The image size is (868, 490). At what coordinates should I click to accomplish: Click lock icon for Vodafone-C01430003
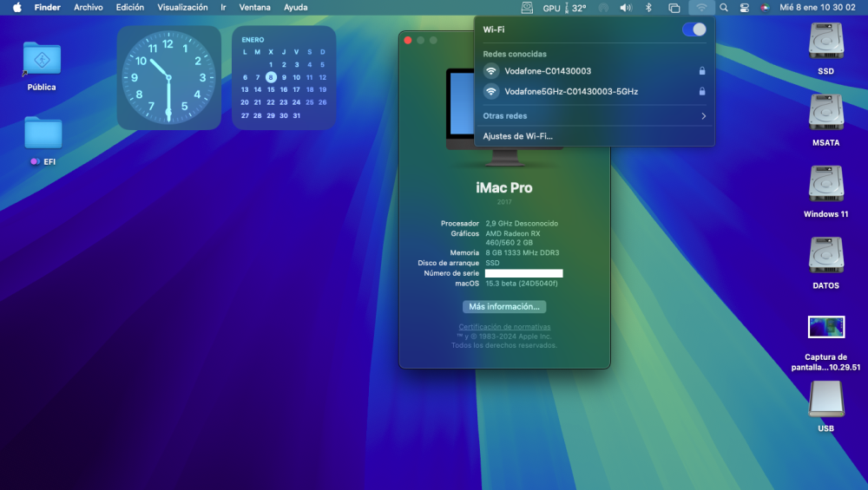[x=702, y=71]
